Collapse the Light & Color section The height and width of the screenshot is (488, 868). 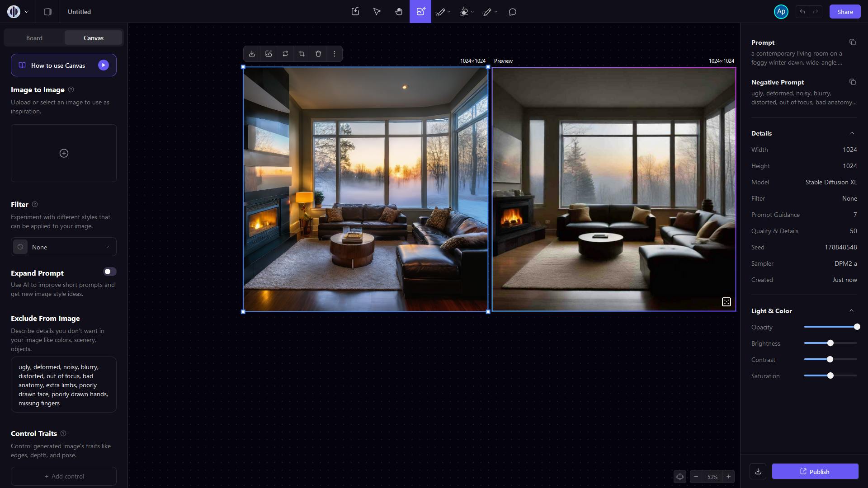(x=851, y=311)
